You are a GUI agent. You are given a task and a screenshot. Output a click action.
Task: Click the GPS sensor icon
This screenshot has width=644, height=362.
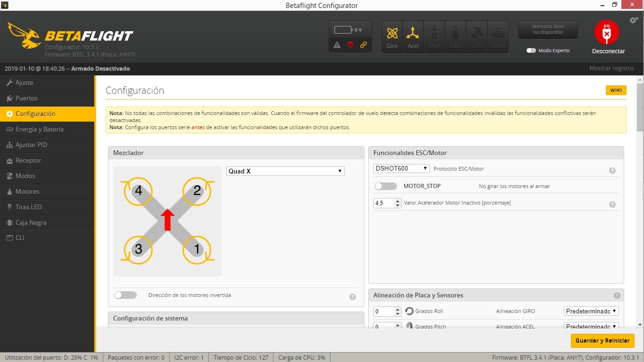click(x=477, y=37)
